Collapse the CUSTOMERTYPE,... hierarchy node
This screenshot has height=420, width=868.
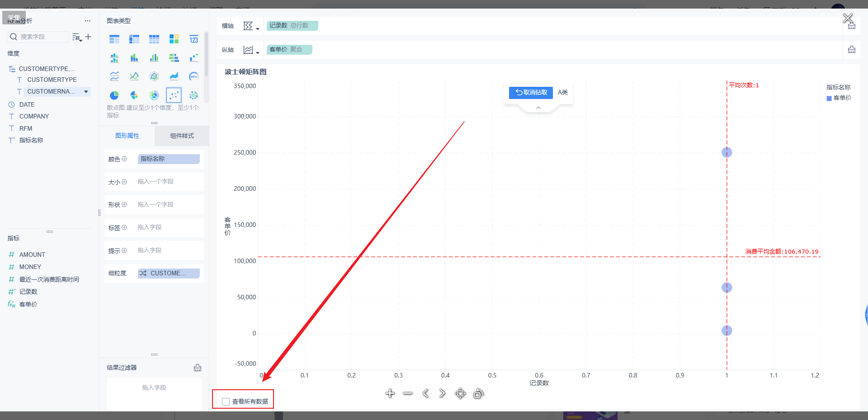12,69
